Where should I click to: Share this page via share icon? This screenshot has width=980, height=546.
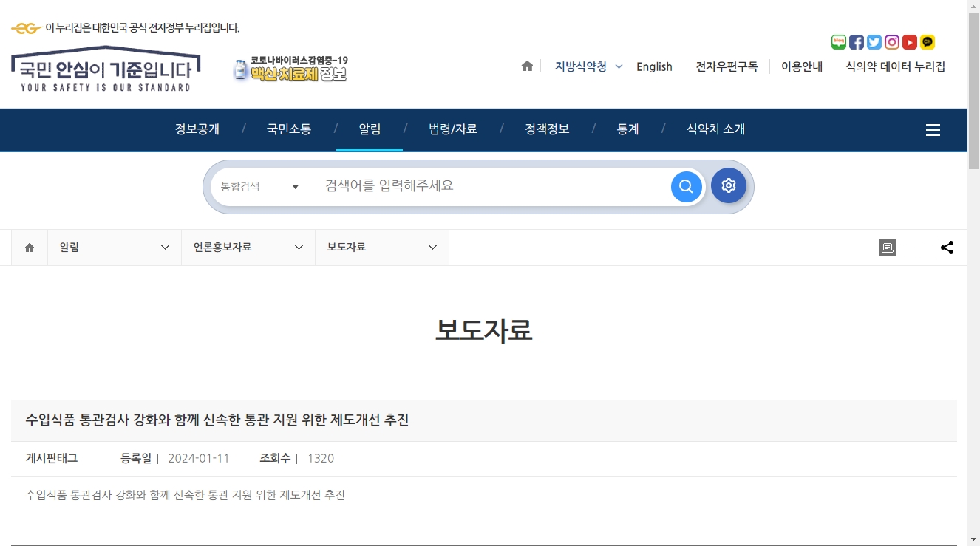[947, 248]
